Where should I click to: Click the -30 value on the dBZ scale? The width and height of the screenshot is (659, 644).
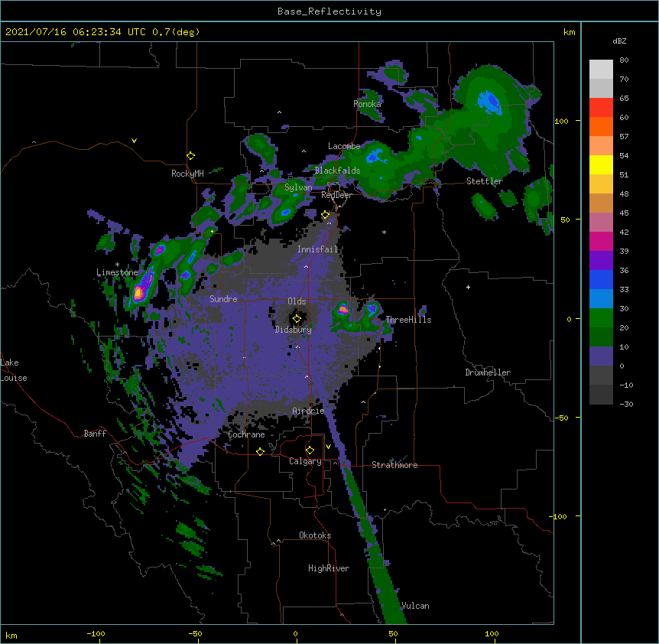(x=627, y=405)
